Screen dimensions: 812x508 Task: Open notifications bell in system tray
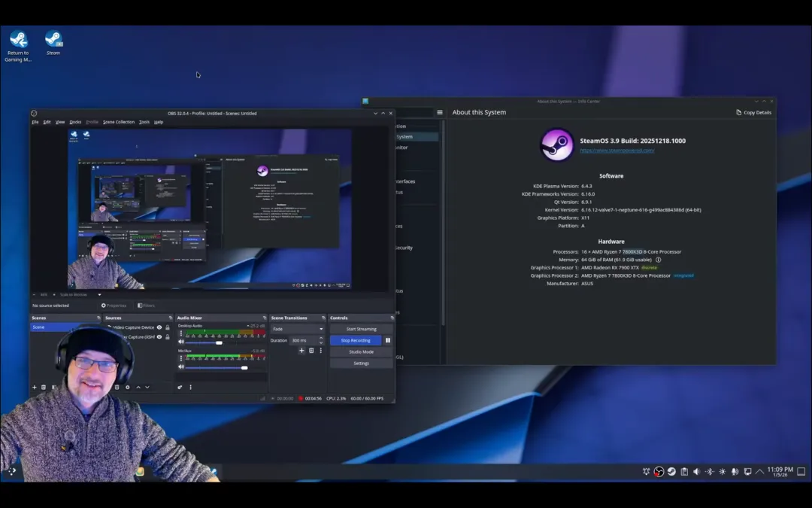647,471
